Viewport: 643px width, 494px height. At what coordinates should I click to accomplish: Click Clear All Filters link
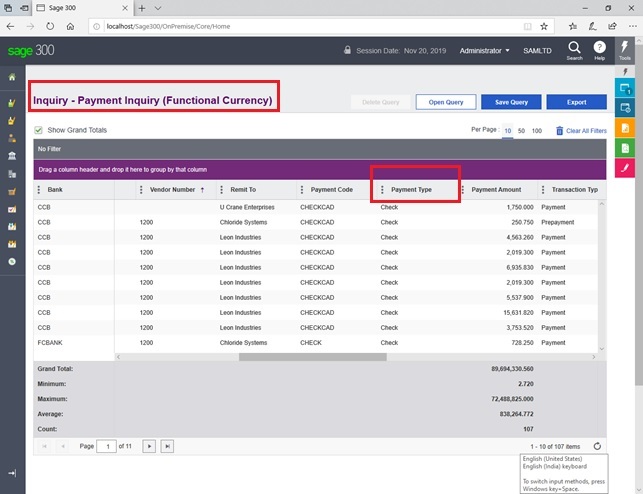[586, 131]
